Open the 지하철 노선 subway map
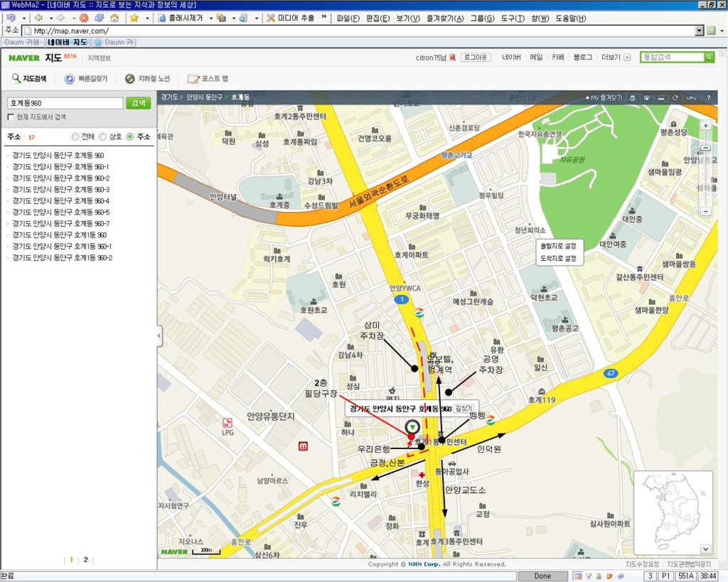 click(147, 78)
